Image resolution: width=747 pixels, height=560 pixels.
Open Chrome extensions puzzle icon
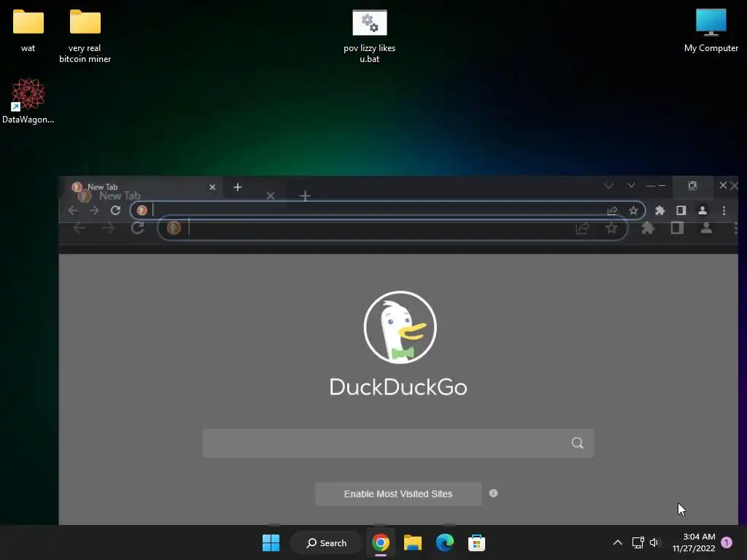click(x=659, y=211)
